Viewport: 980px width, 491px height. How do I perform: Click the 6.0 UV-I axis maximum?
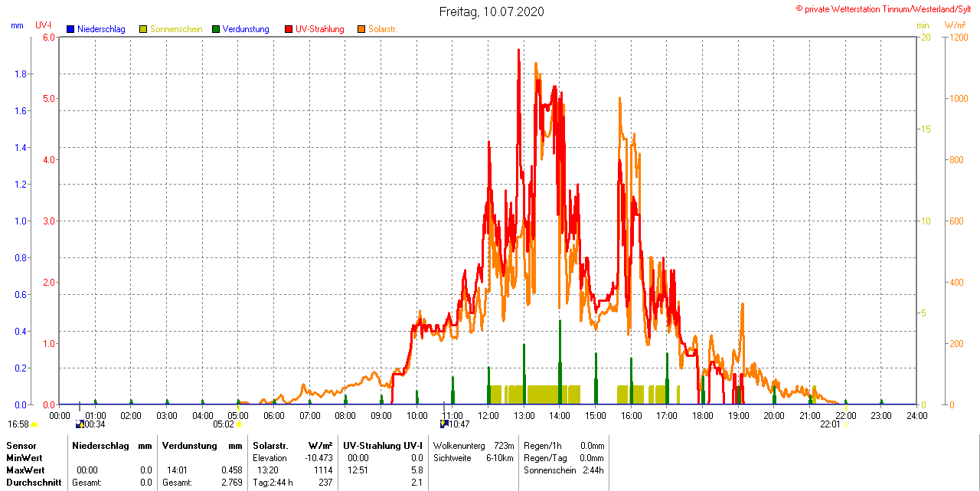click(x=49, y=37)
